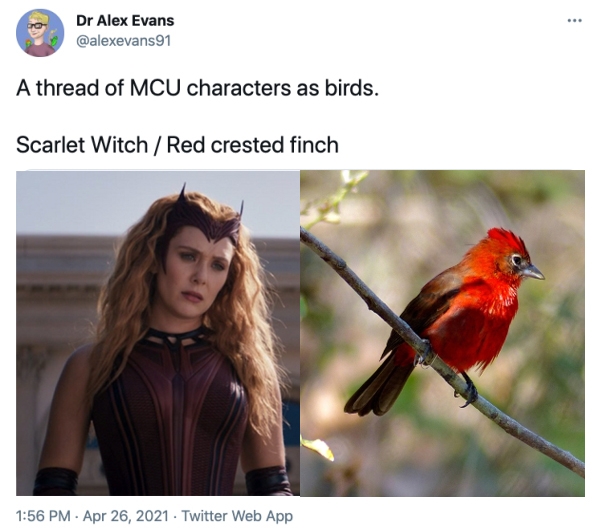Open the Scarlet Witch photo on left
Screen dimensions: 600x530
[x=158, y=333]
